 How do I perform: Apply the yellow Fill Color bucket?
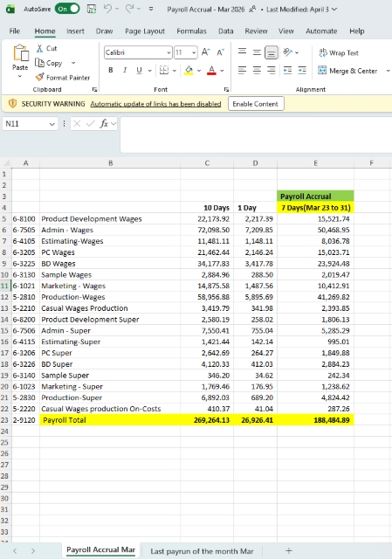(189, 70)
